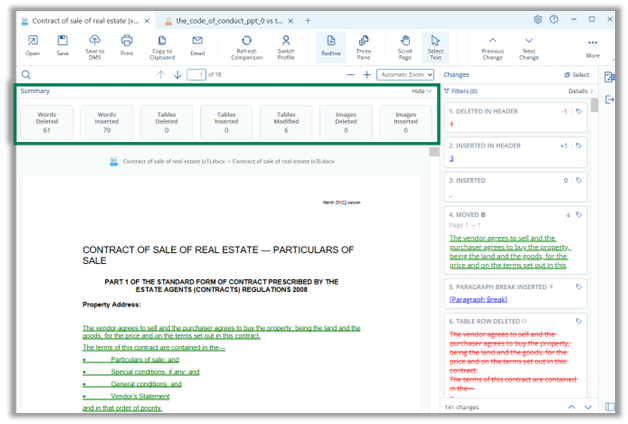Click the search magnifier icon
Viewport: 628px width, 424px height.
pyautogui.click(x=26, y=74)
